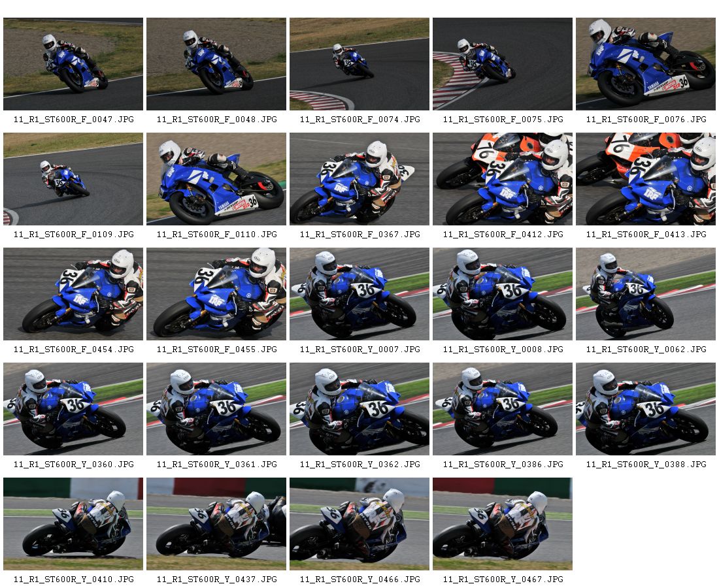The width and height of the screenshot is (719, 588).
Task: Select image 11_R1_ST600R_Y_0410.JPG
Action: click(73, 524)
